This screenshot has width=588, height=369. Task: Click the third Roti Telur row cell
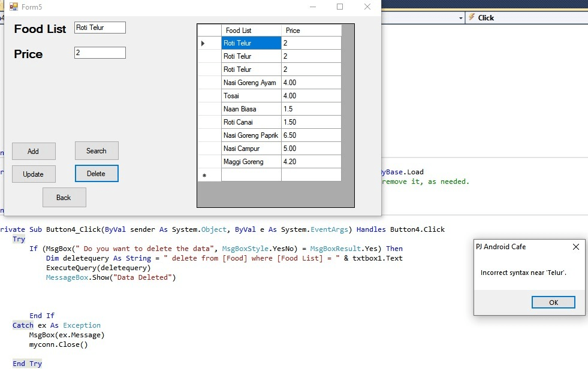point(251,69)
